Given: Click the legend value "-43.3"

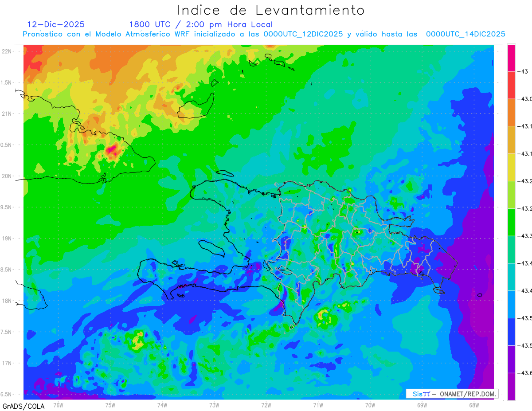Looking at the screenshot, I should click(525, 236).
